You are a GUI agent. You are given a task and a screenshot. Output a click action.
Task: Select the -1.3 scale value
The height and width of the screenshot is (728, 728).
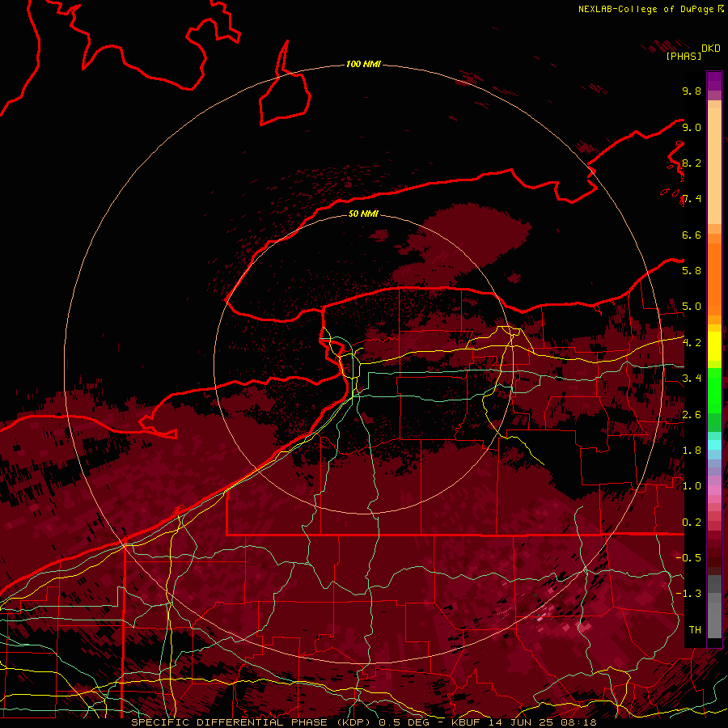point(688,594)
